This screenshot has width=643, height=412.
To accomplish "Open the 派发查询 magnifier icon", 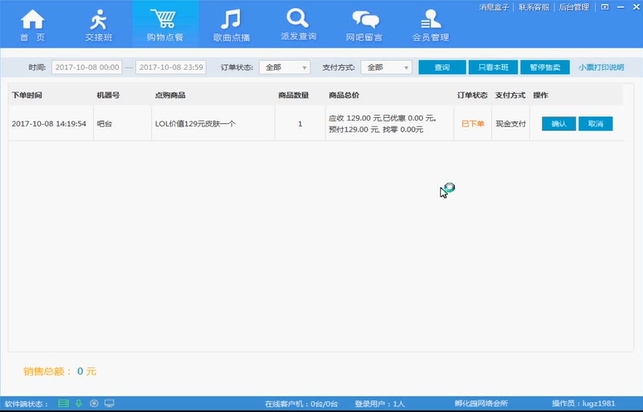I will pyautogui.click(x=298, y=18).
